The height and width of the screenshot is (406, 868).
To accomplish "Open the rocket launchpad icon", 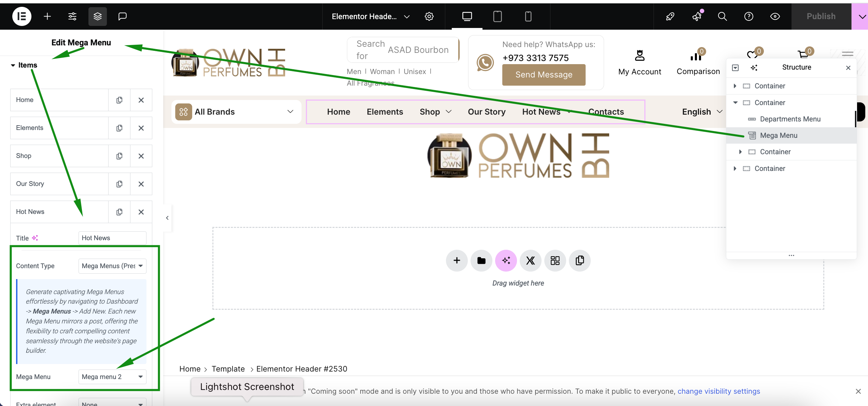I will 670,16.
